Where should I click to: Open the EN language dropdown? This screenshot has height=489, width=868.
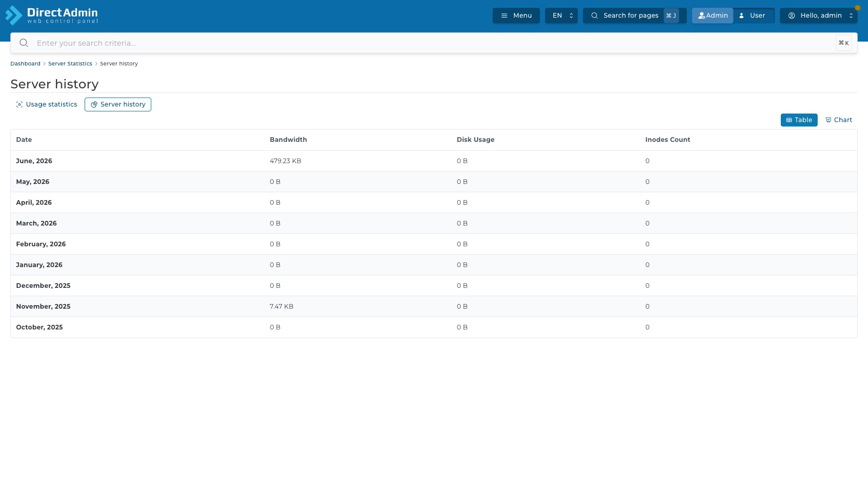point(561,16)
